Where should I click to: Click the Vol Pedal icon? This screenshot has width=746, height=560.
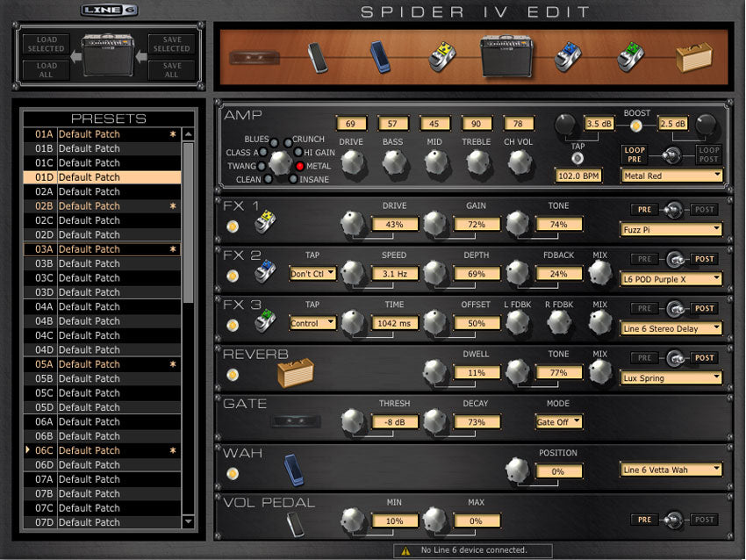295,523
